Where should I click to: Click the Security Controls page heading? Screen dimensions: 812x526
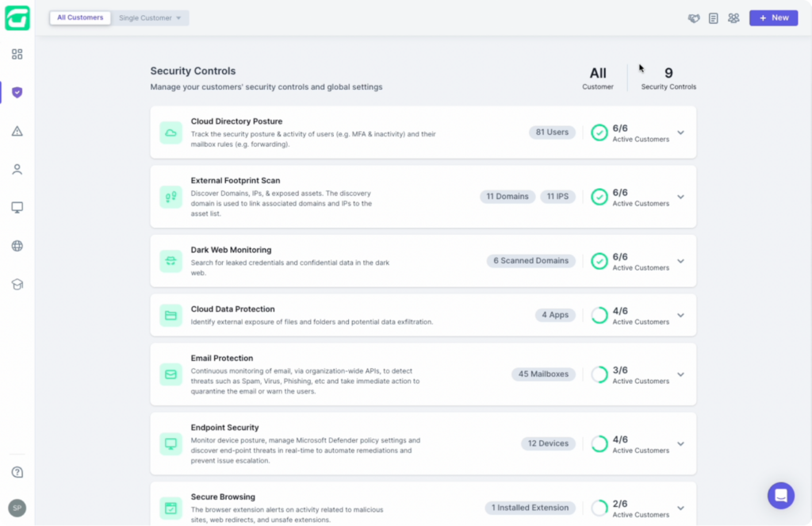pos(193,71)
